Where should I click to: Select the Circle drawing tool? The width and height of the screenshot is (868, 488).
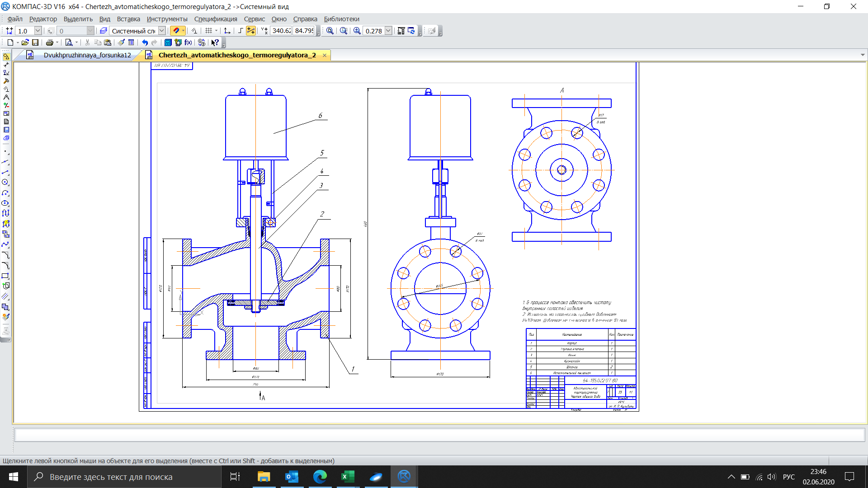point(5,183)
